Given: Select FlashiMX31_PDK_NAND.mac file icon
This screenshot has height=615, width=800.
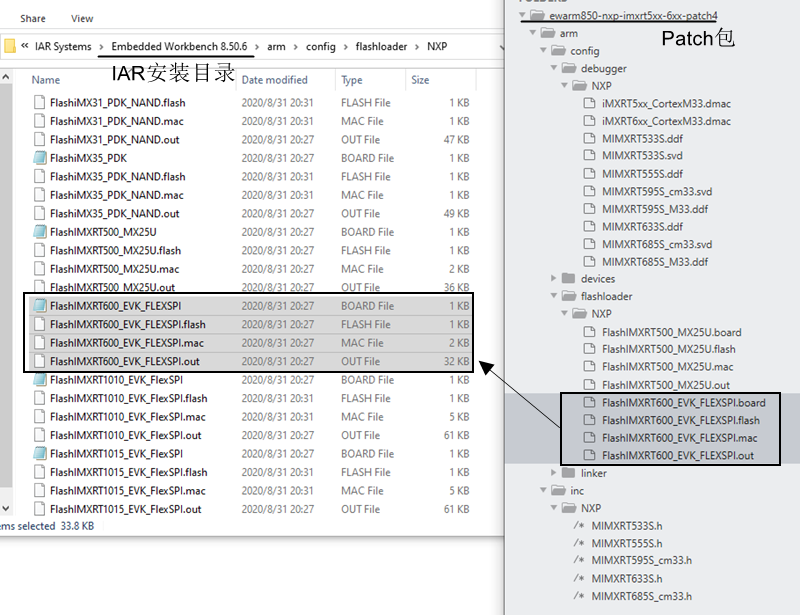Looking at the screenshot, I should tap(39, 121).
